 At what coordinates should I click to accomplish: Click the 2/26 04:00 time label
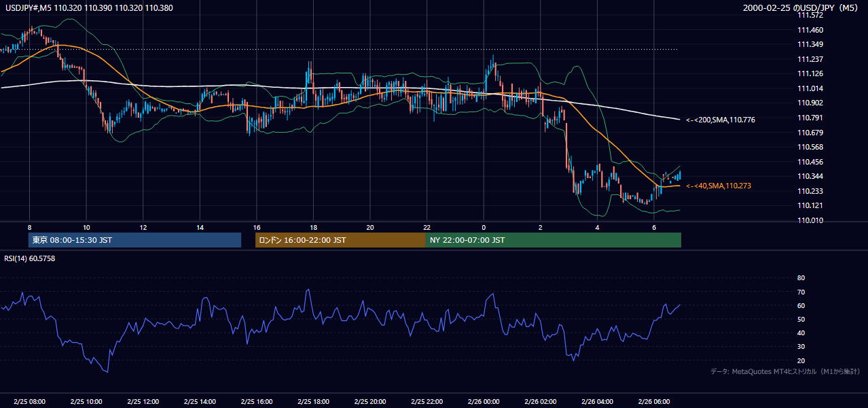click(598, 401)
